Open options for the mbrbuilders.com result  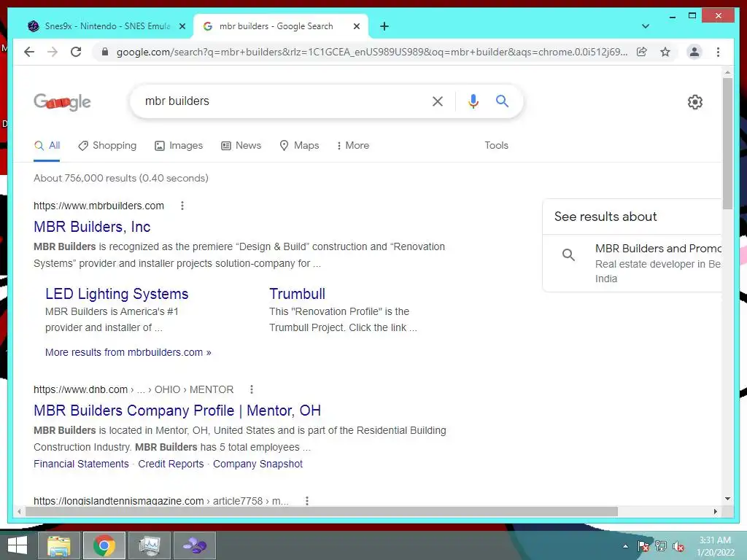click(x=182, y=206)
